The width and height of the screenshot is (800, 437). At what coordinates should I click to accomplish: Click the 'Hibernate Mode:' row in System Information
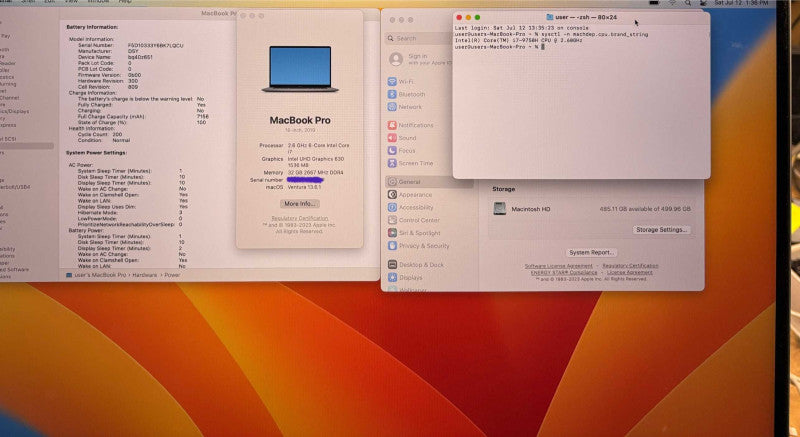pyautogui.click(x=130, y=212)
